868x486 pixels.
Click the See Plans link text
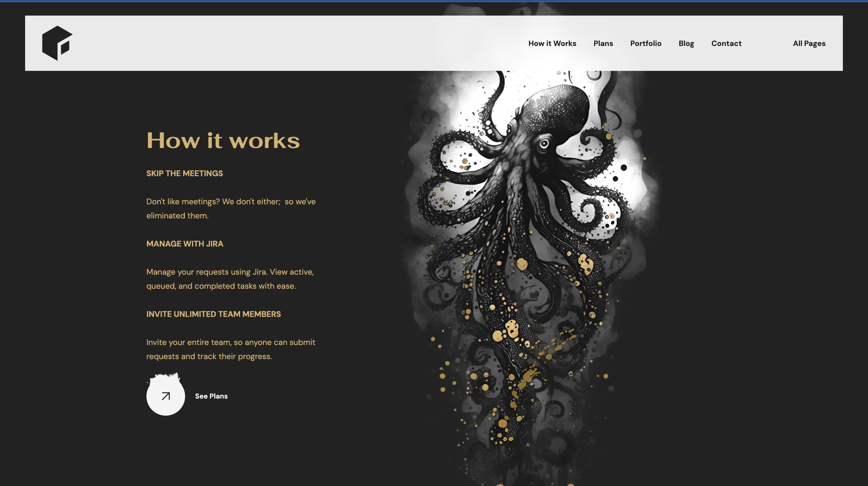(211, 396)
